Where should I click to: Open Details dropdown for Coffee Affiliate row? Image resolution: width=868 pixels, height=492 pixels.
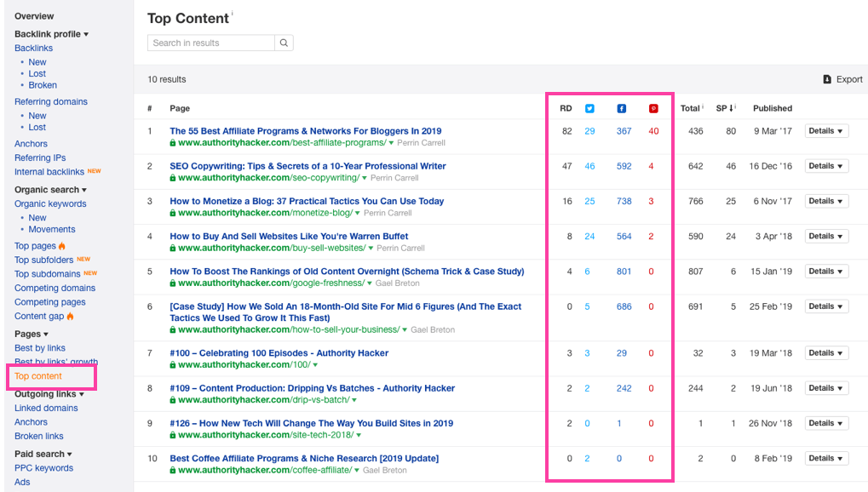[x=826, y=458]
